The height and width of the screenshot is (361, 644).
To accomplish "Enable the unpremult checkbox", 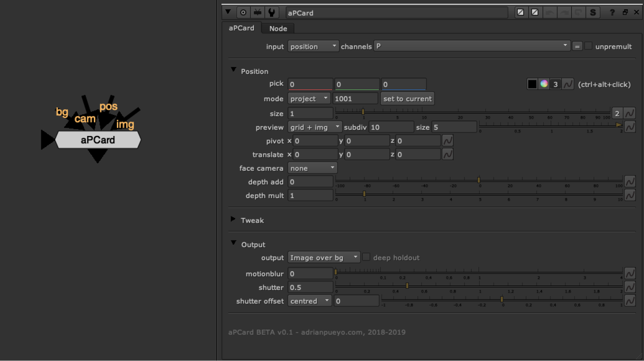I will [x=588, y=46].
